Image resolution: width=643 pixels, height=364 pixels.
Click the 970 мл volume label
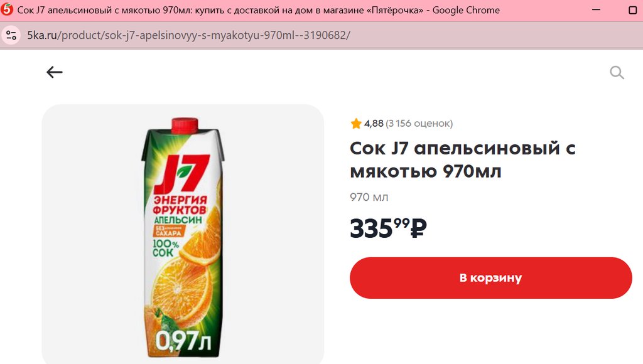point(369,197)
